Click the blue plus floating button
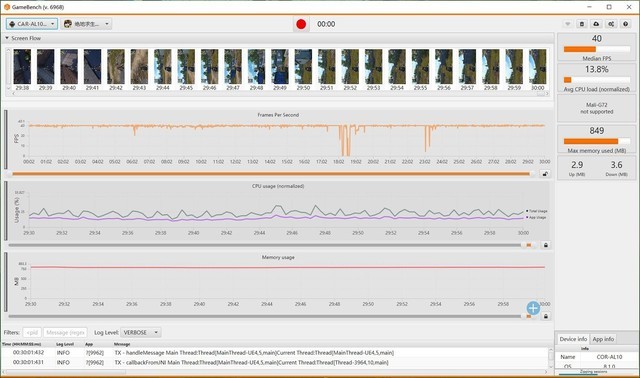This screenshot has height=378, width=640. [533, 308]
